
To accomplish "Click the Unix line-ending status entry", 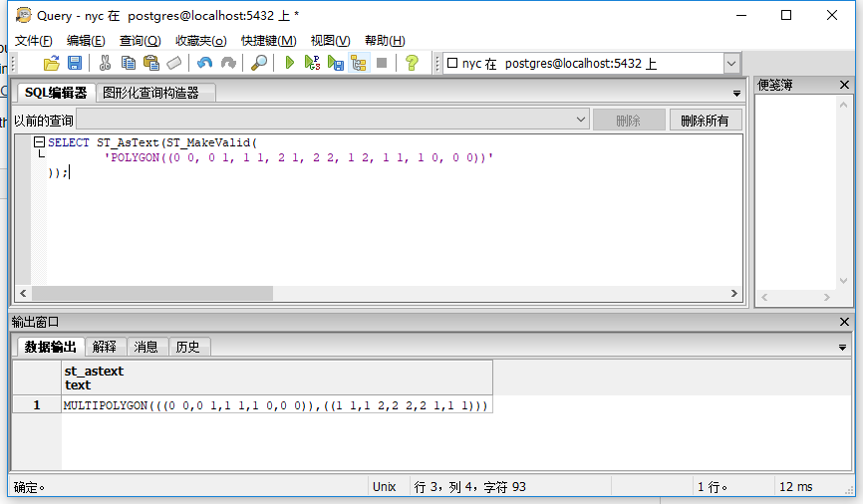I will (385, 487).
